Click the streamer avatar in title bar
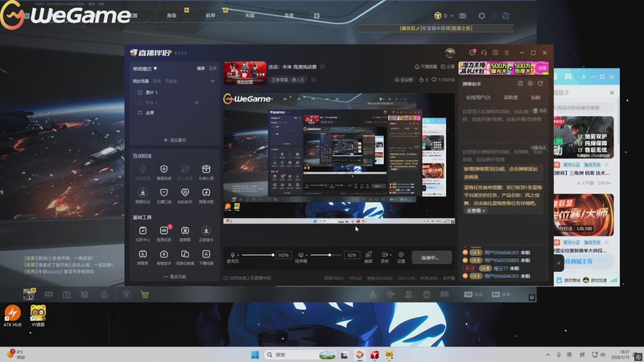644x362 pixels. pos(450,52)
